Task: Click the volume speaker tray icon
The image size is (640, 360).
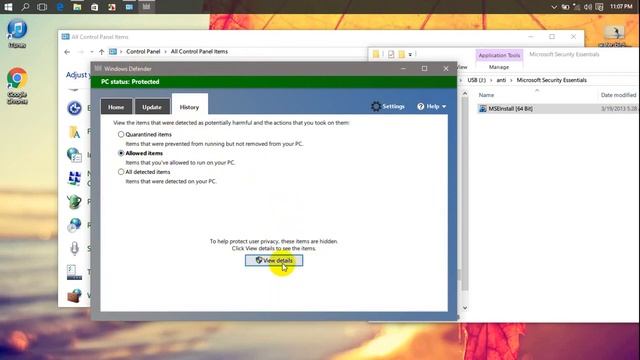Action: (x=588, y=7)
